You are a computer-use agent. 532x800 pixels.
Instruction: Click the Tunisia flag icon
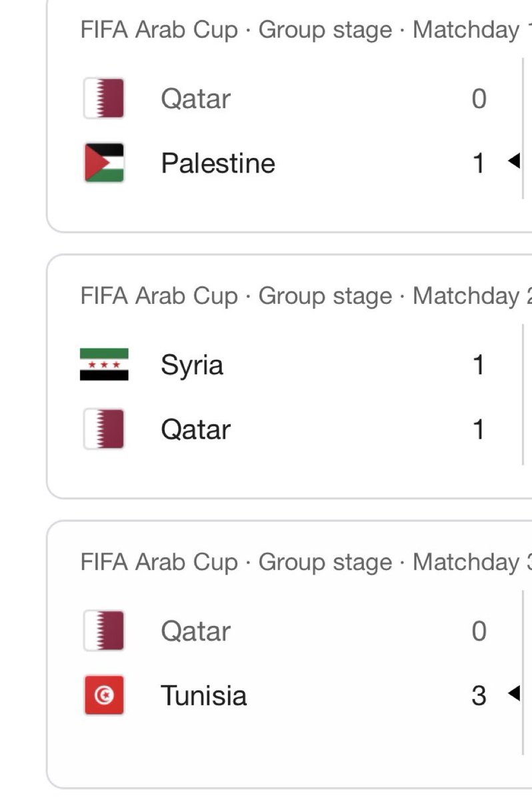tap(104, 695)
